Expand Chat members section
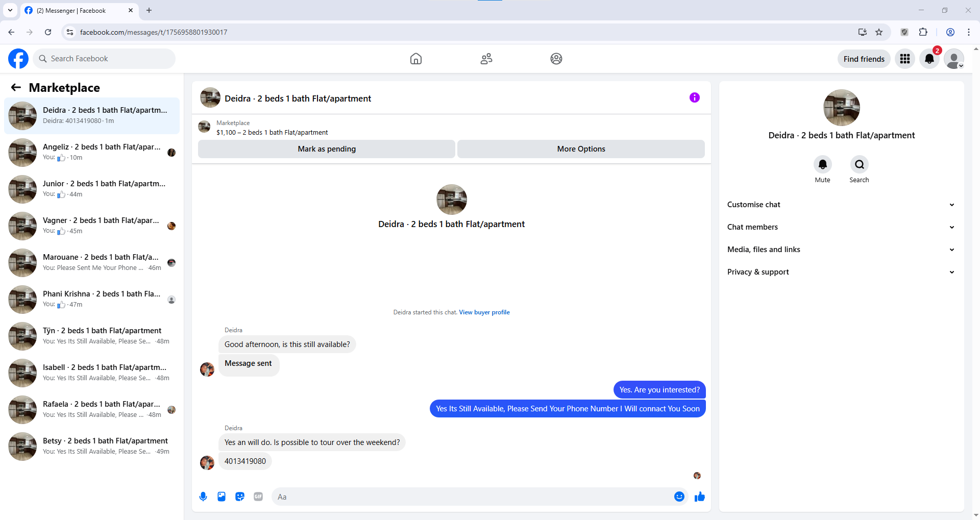The image size is (980, 520). 841,227
